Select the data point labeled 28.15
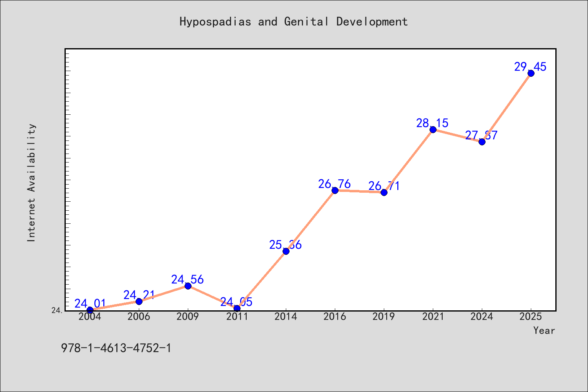The width and height of the screenshot is (588, 392). click(x=433, y=129)
